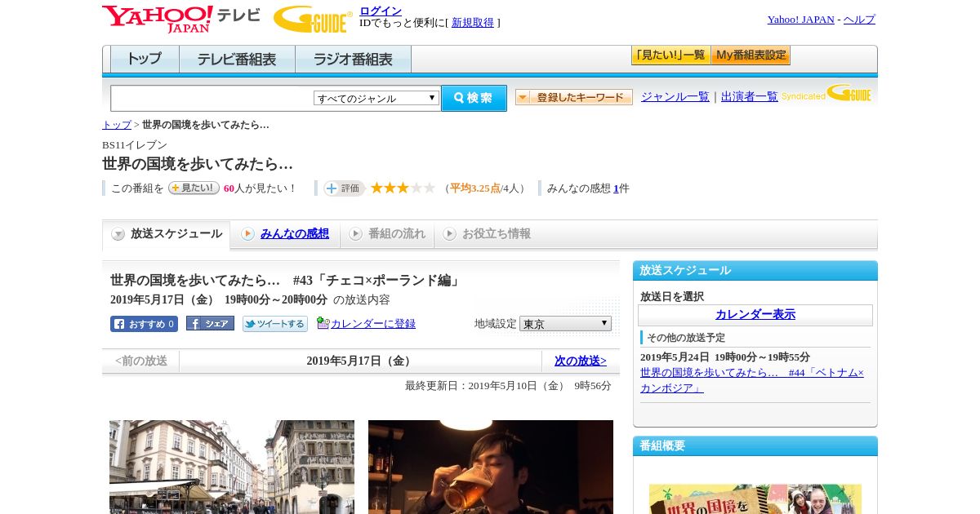
Task: Click the 検索 search button
Action: pos(474,98)
